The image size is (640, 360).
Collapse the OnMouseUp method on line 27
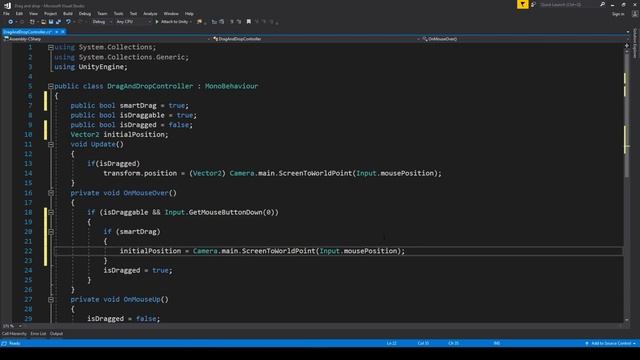pos(51,300)
